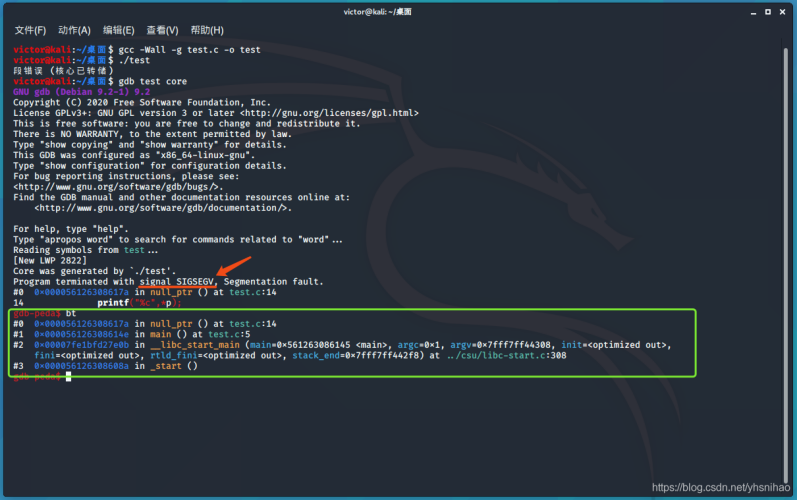Open the 动作(A) menu
The width and height of the screenshot is (797, 500).
click(x=74, y=30)
